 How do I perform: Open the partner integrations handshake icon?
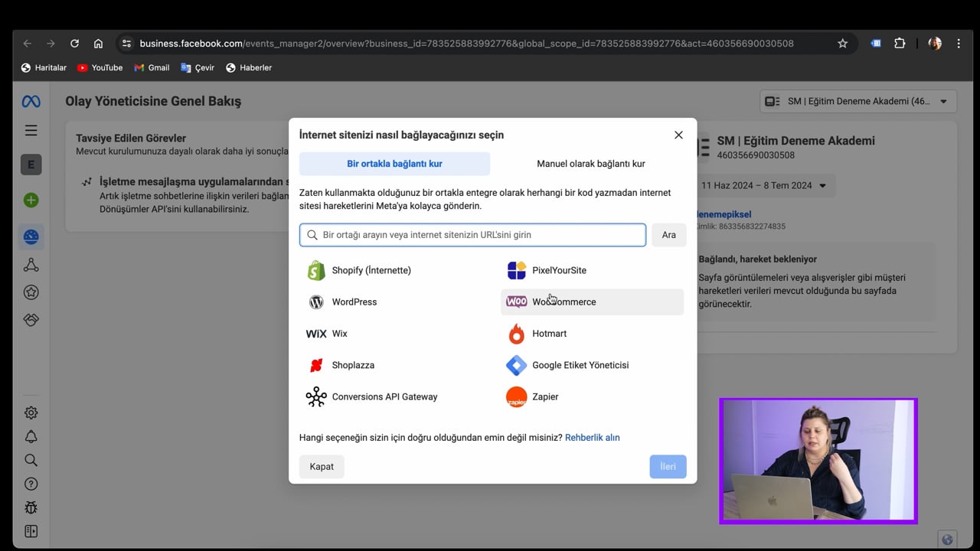[31, 320]
